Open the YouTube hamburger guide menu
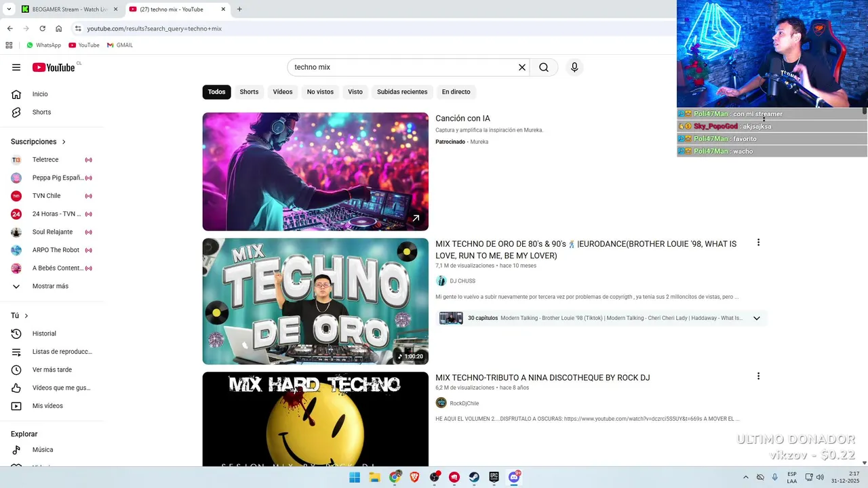 (16, 67)
